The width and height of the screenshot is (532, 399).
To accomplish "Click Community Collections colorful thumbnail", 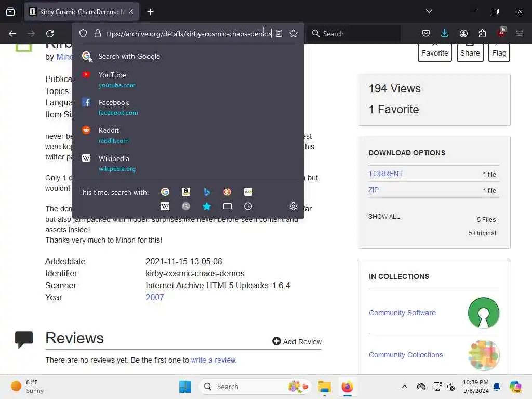I will point(484,355).
